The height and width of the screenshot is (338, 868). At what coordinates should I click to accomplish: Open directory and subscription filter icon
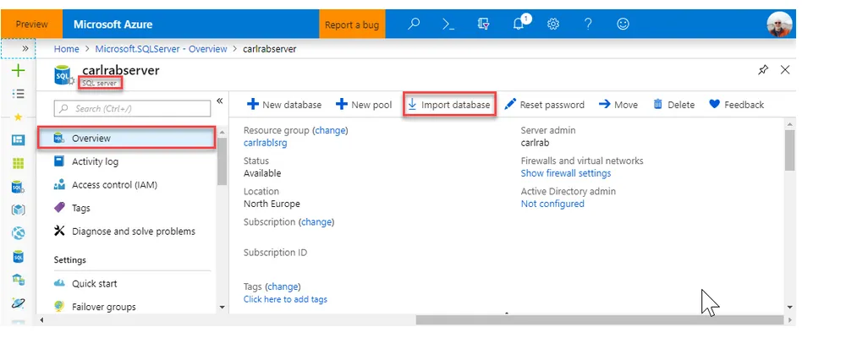point(484,25)
